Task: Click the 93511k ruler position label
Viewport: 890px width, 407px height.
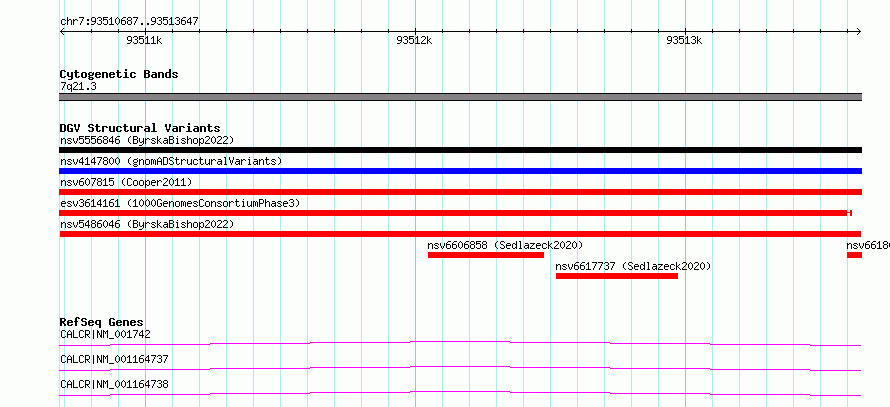Action: point(144,40)
